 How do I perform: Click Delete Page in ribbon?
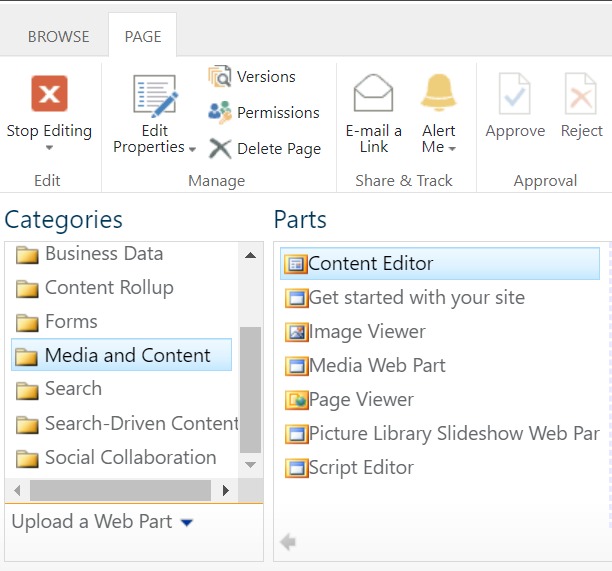pos(265,149)
